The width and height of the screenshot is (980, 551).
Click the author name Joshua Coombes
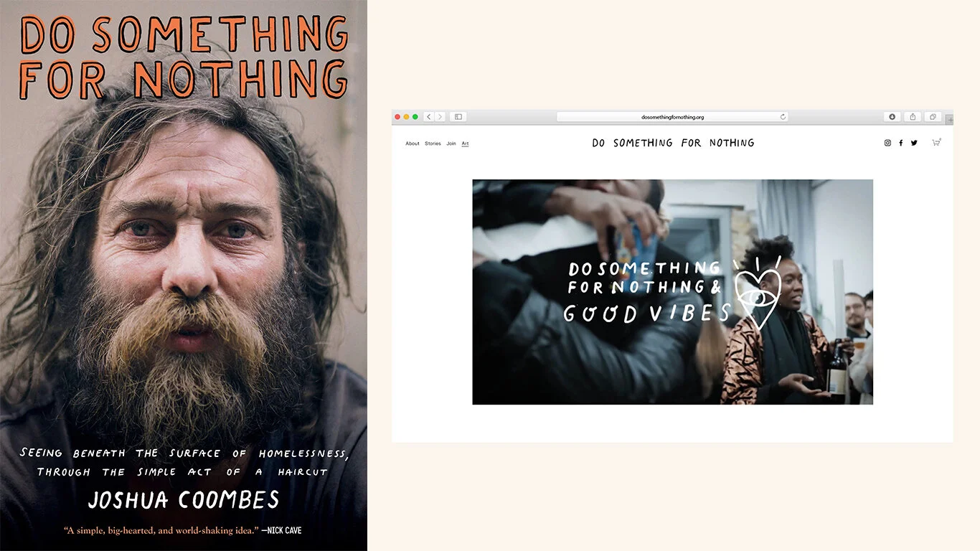[184, 499]
